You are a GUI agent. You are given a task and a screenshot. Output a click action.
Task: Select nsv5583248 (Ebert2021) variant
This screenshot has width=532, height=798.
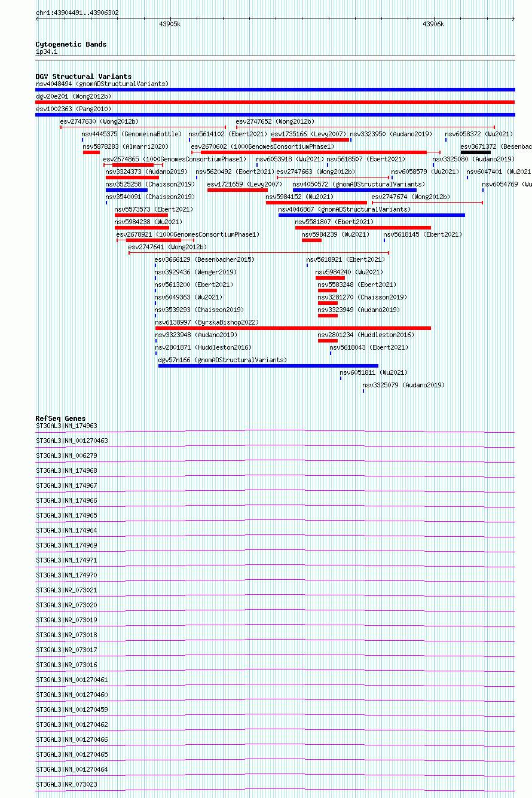click(x=357, y=285)
